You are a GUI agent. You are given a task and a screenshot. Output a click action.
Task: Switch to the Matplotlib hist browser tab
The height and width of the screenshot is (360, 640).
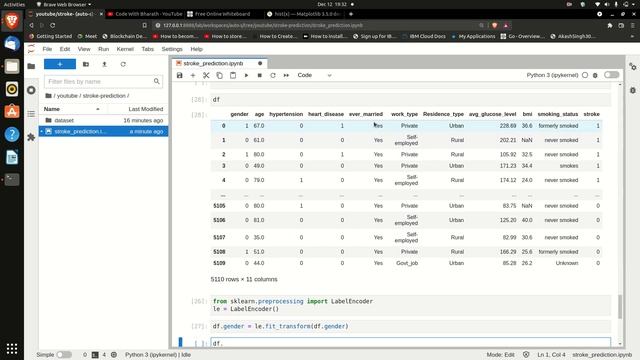click(304, 14)
